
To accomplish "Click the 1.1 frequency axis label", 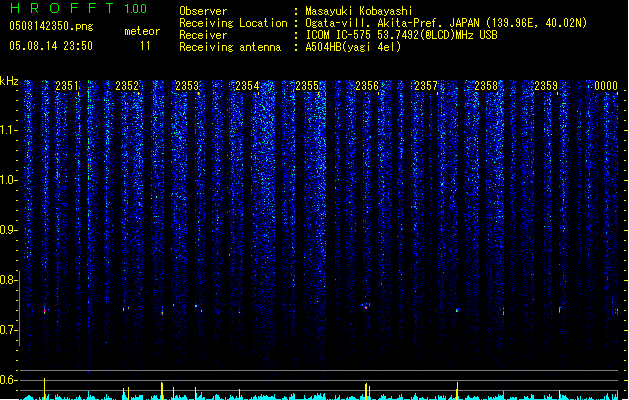I will click(x=8, y=130).
